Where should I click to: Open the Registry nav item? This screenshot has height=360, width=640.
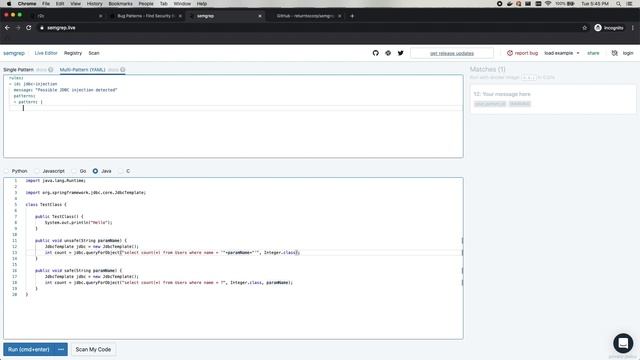[x=73, y=53]
